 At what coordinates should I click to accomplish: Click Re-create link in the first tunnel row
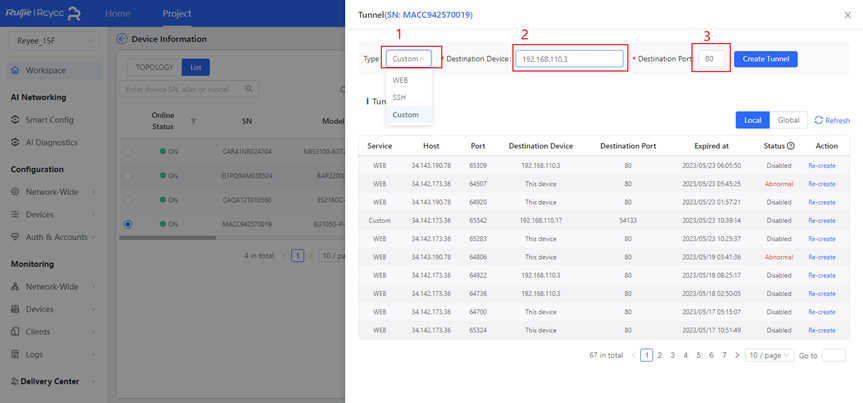(x=821, y=165)
